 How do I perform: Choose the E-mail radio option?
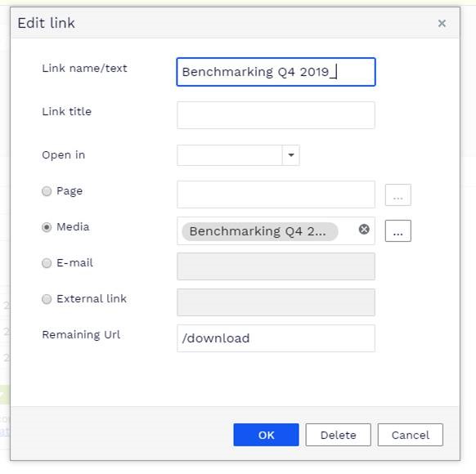coord(47,263)
